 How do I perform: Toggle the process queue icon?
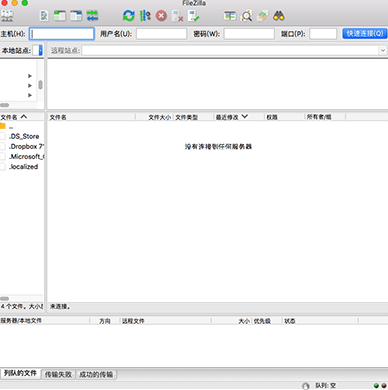click(x=145, y=16)
